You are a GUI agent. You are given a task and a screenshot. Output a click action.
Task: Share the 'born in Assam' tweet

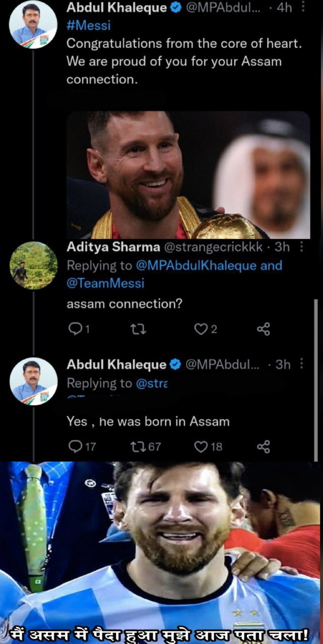pyautogui.click(x=264, y=446)
